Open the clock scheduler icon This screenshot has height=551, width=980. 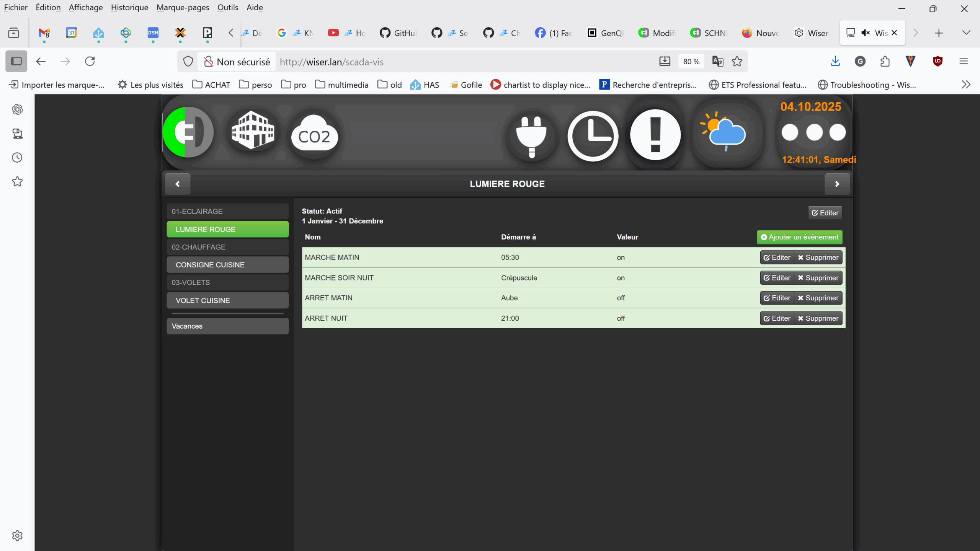click(593, 136)
